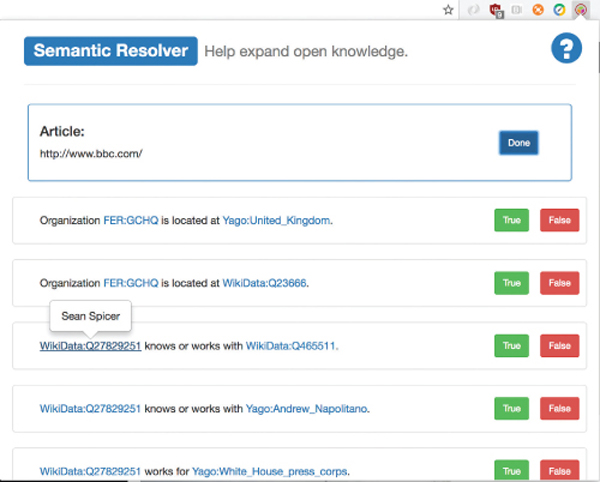Click the faded gray swirl extension icon
Viewport: 600px width, 482px height.
(x=474, y=10)
